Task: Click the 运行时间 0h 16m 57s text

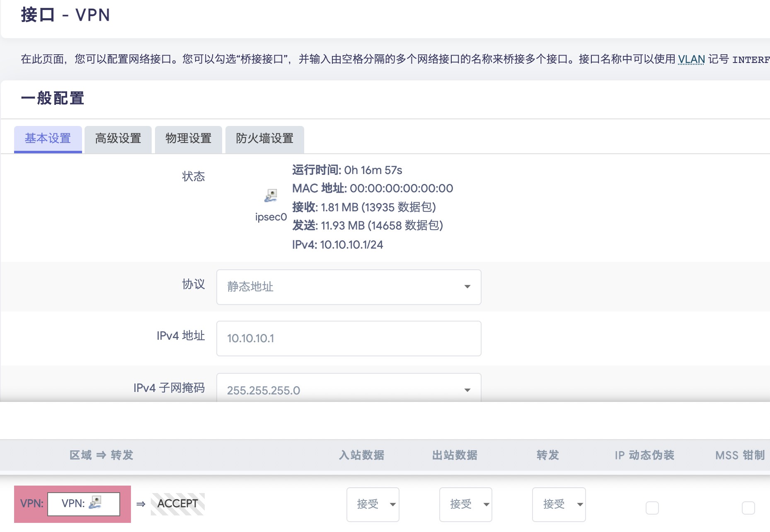Action: (x=347, y=170)
